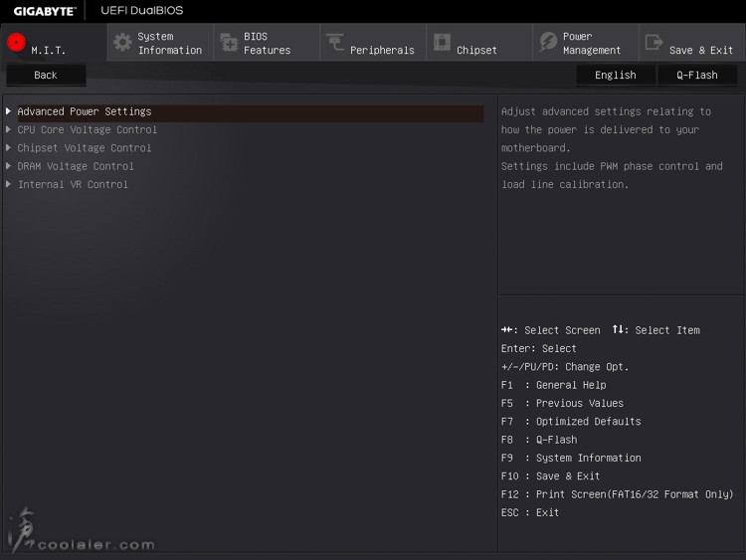Screen dimensions: 746x560
Task: Click the 'F1 : General Help' hint text
Action: (x=553, y=385)
